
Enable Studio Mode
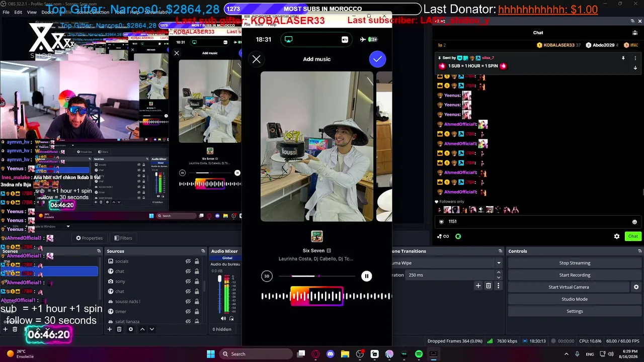click(575, 299)
